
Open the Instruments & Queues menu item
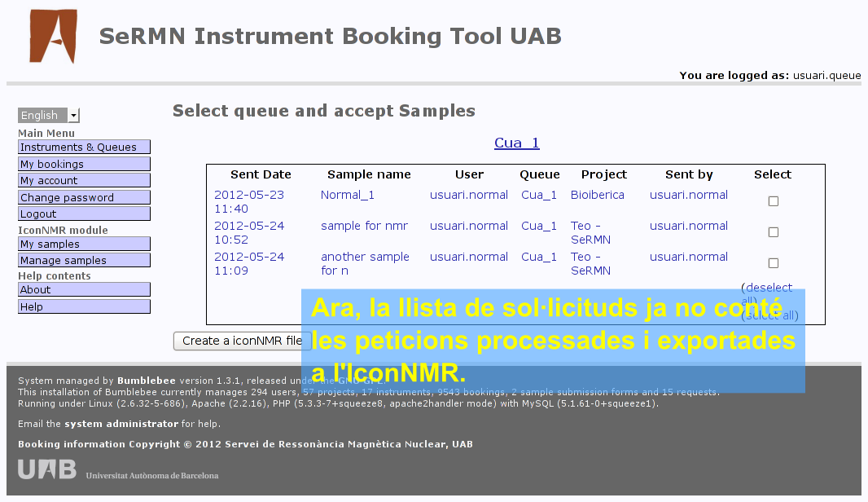click(84, 147)
